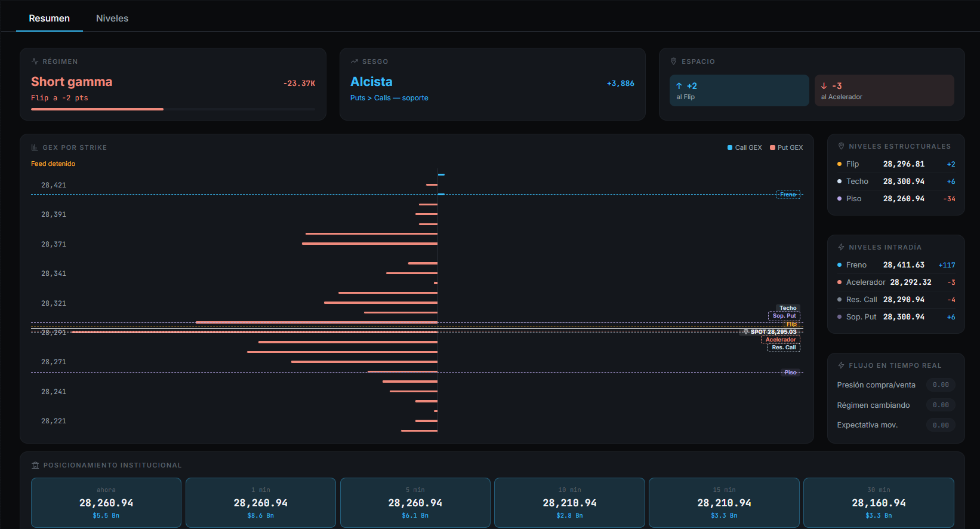The height and width of the screenshot is (529, 980).
Task: Open the Niveles tab
Action: pyautogui.click(x=112, y=19)
